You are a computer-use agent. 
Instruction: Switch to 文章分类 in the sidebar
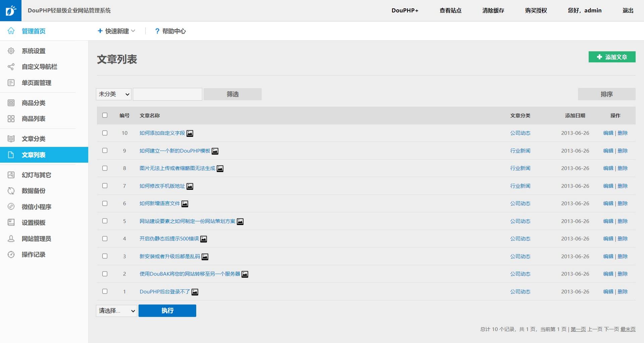34,138
